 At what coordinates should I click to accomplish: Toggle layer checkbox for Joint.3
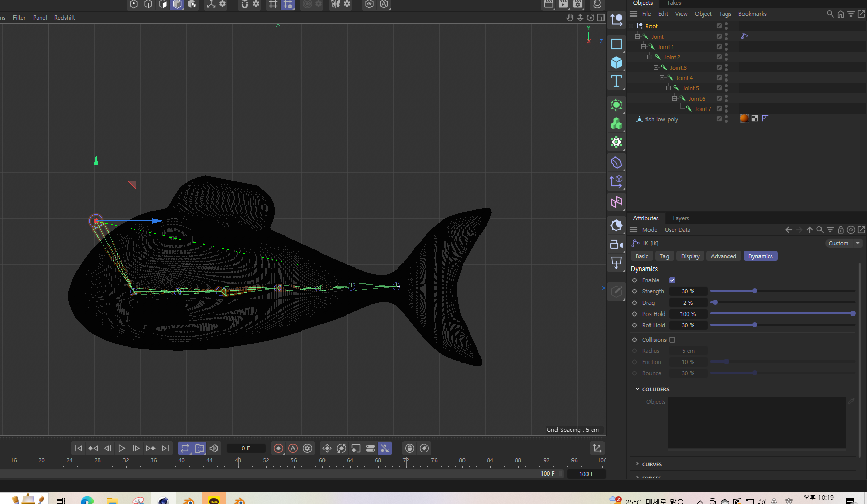pos(719,67)
